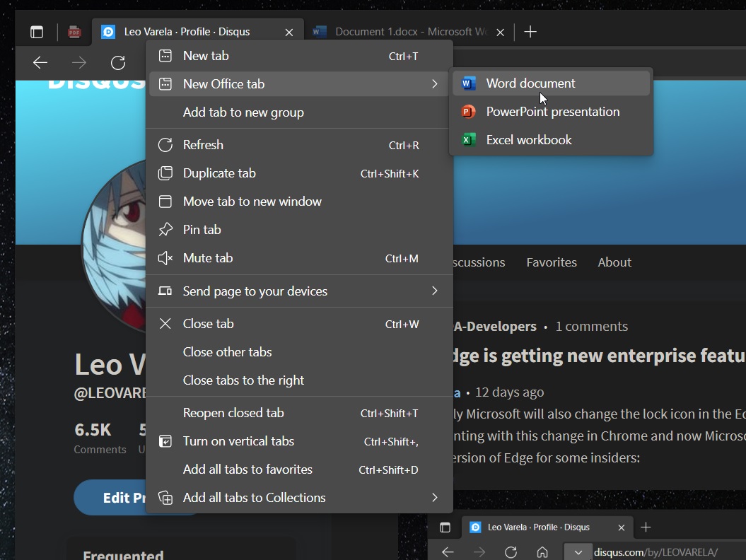Click the PDF tab favicon

(x=74, y=31)
